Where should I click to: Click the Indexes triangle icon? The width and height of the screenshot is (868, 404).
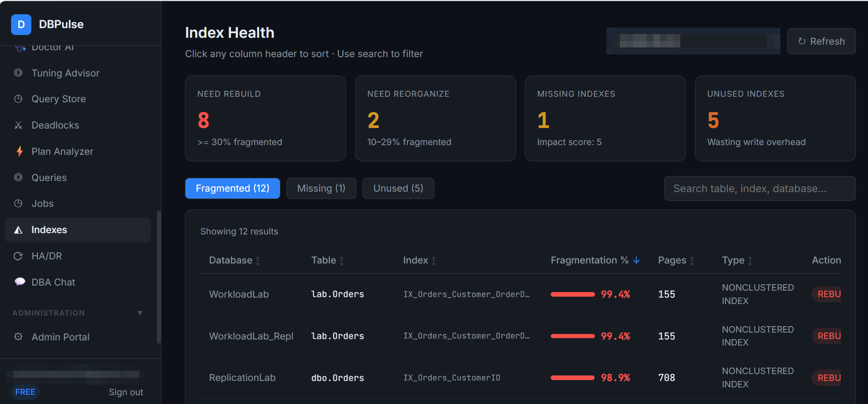point(18,230)
